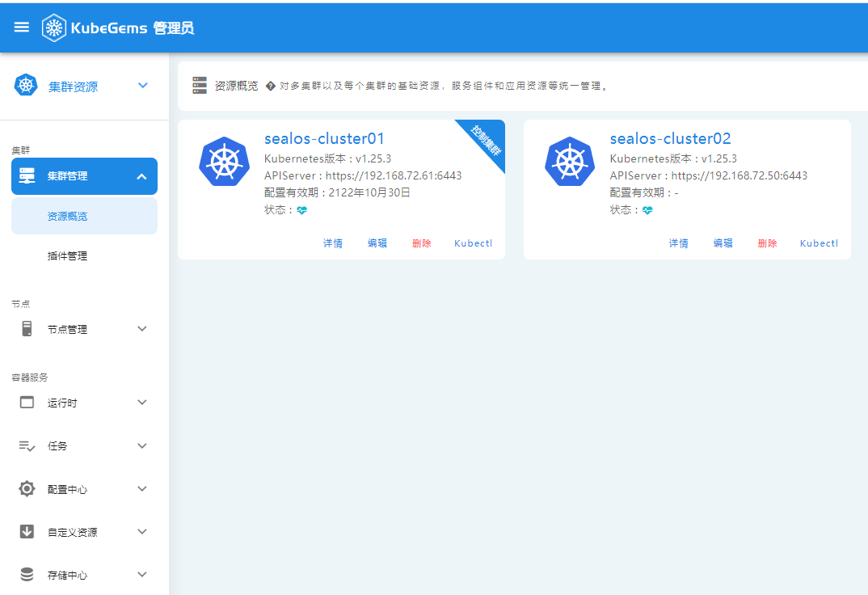Open the 任务 menu label

pyautogui.click(x=57, y=446)
